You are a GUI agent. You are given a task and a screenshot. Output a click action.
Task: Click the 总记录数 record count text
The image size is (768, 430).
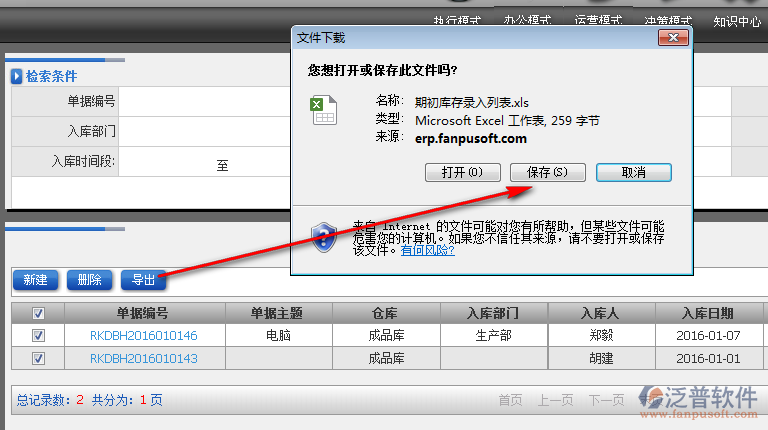[x=50, y=400]
